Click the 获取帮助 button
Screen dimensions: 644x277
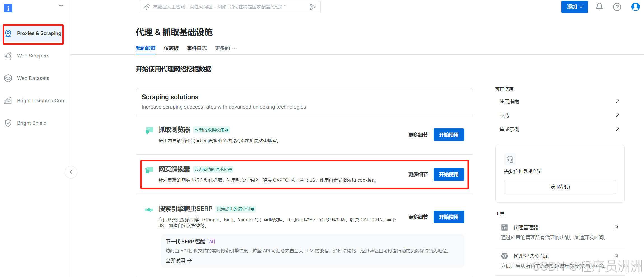pos(560,187)
